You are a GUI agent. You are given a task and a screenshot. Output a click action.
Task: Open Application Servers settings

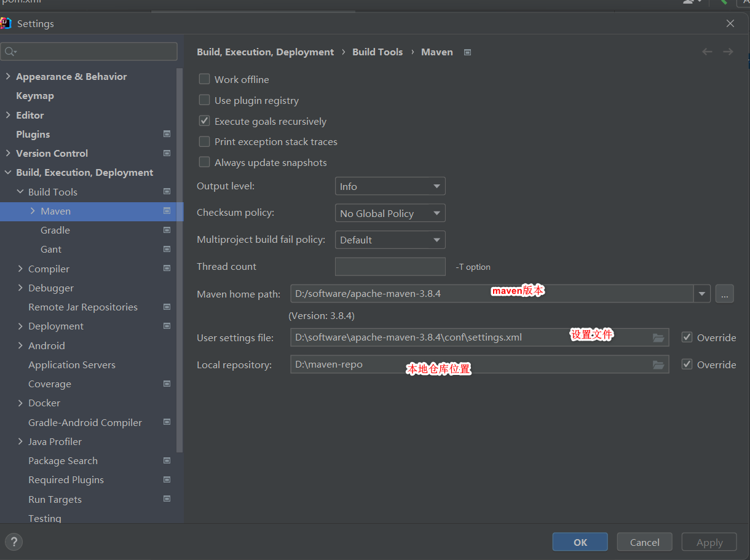[72, 365]
